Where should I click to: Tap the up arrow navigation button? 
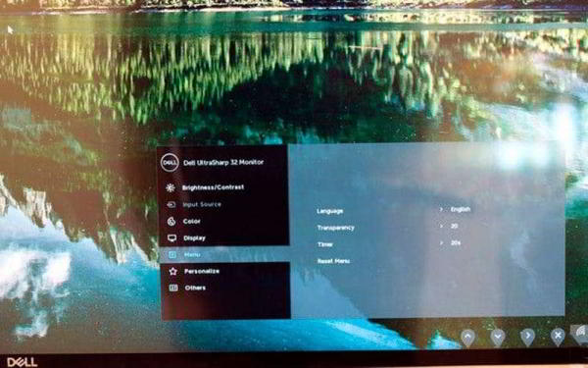click(467, 337)
